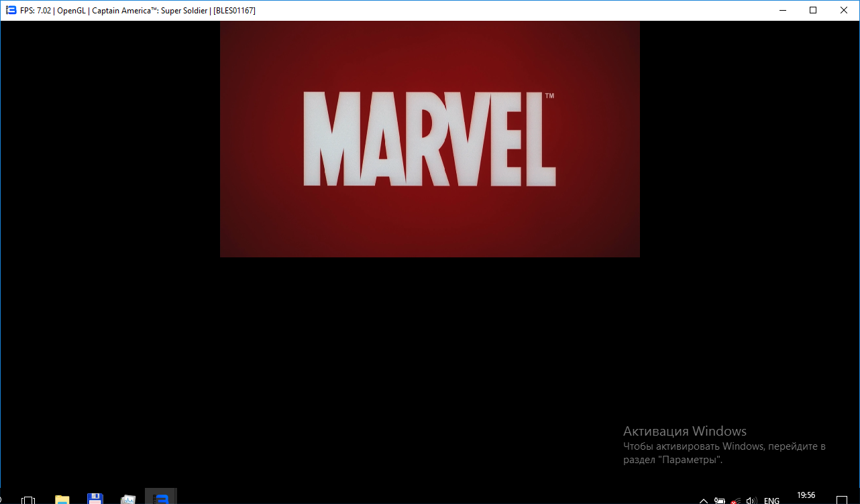Screen dimensions: 860x504
Task: Maximize the Captain America game window
Action: point(813,10)
